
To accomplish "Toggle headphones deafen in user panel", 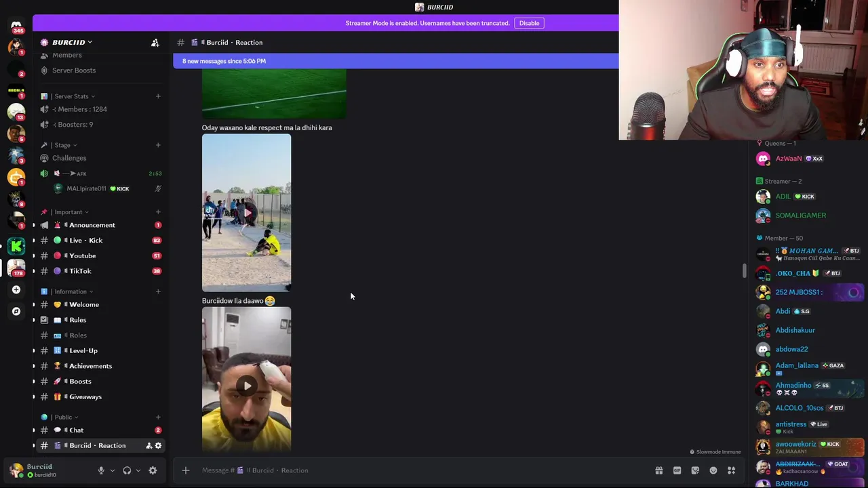I will point(127,470).
